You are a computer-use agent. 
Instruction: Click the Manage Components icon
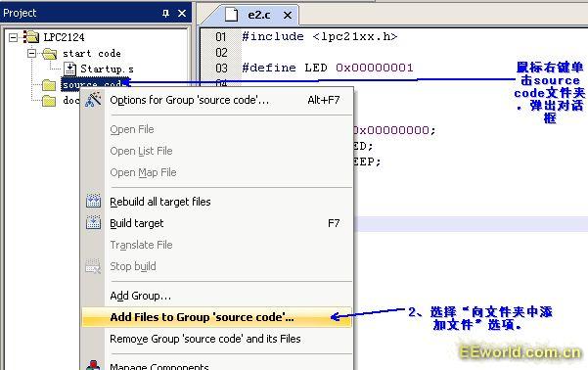pyautogui.click(x=93, y=365)
